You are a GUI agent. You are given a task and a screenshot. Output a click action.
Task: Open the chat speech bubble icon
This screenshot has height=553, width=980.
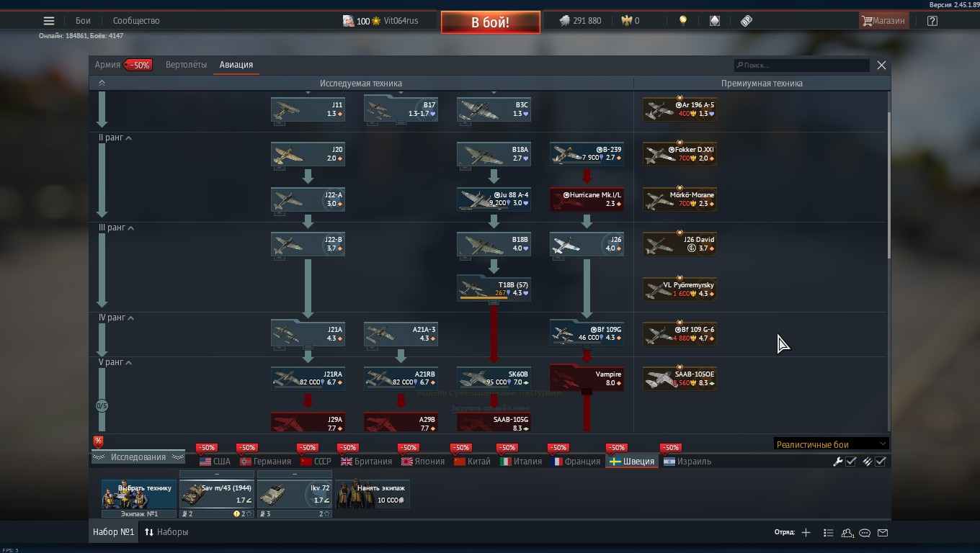point(865,533)
